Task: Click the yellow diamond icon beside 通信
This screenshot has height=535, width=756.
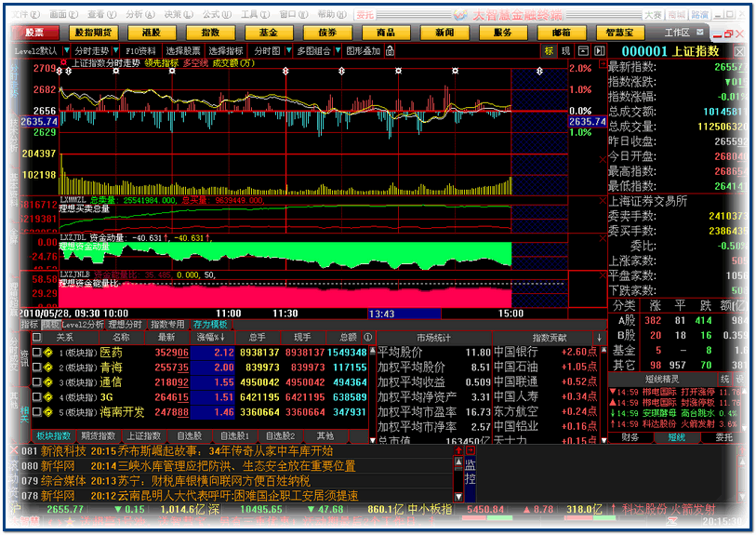Action: (47, 382)
